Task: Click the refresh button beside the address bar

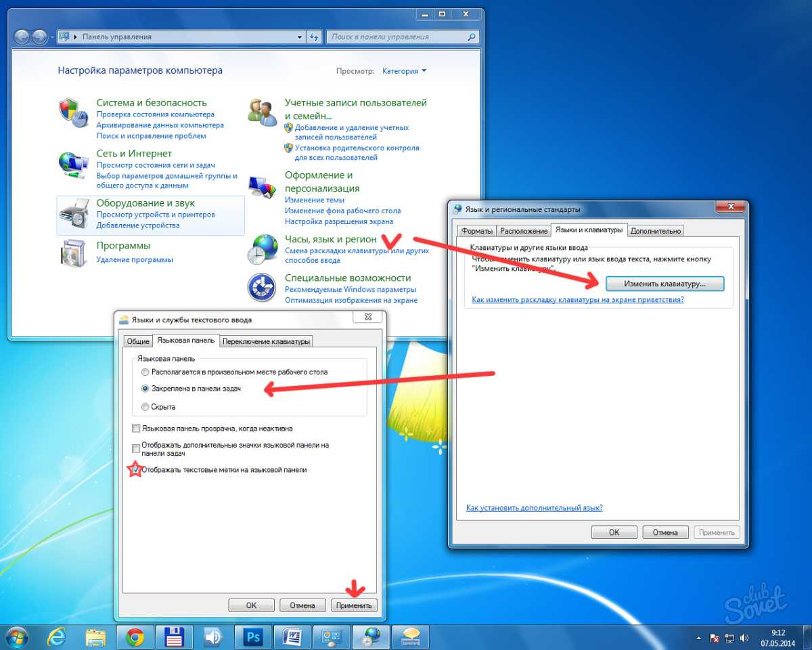Action: click(x=314, y=37)
